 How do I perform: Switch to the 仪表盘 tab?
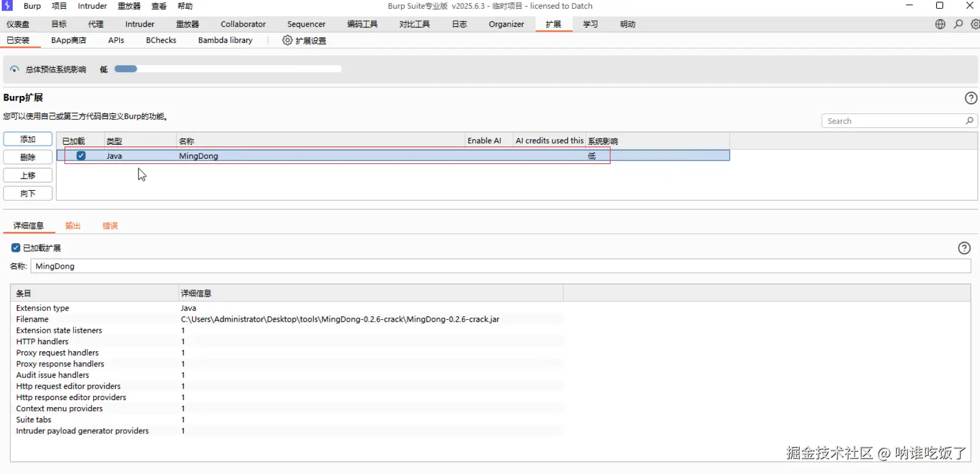click(x=18, y=24)
